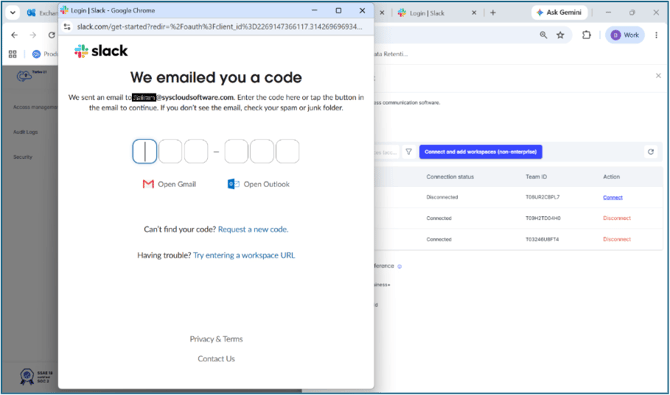Click the info icon beside preference label
Image resolution: width=670 pixels, height=395 pixels.
pyautogui.click(x=400, y=266)
